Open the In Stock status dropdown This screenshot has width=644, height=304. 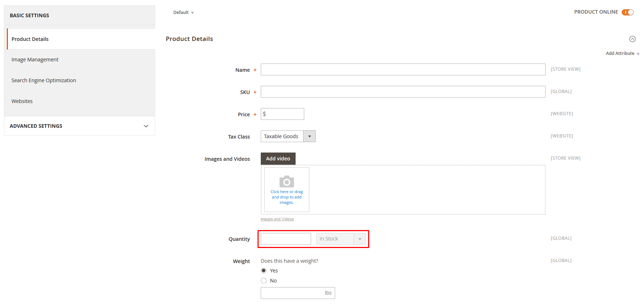pos(340,239)
